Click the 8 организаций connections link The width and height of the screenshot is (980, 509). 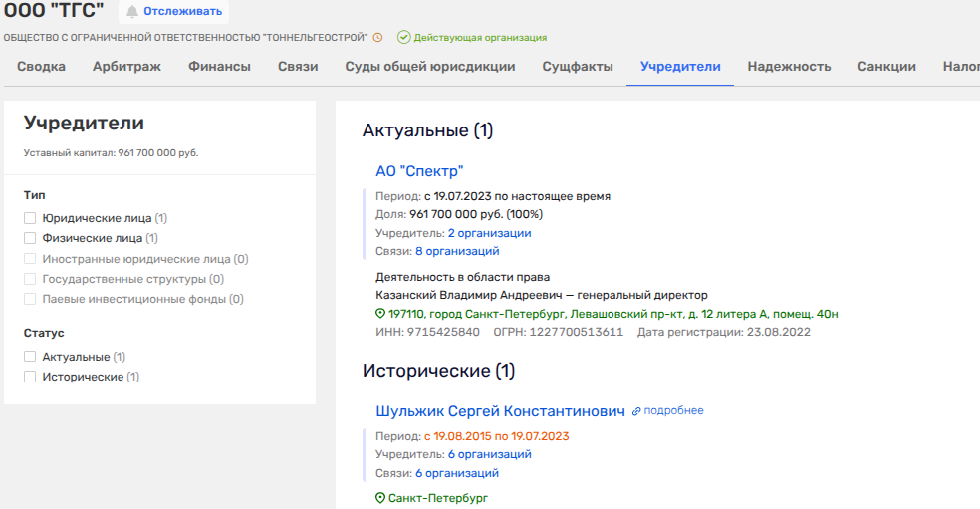click(x=457, y=251)
